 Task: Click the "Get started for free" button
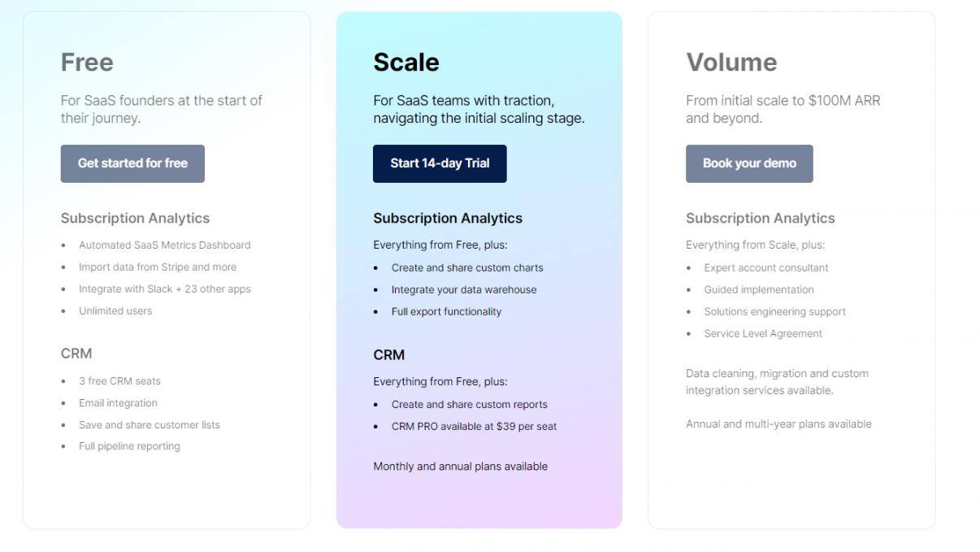(132, 163)
